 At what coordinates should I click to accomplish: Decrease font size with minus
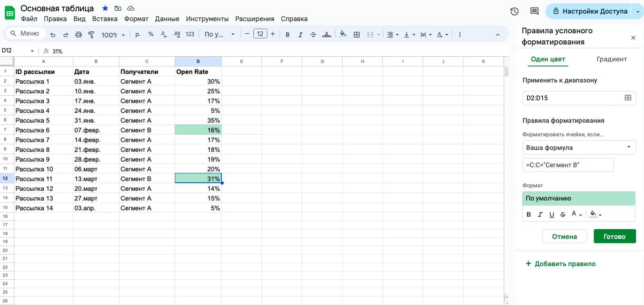[247, 34]
